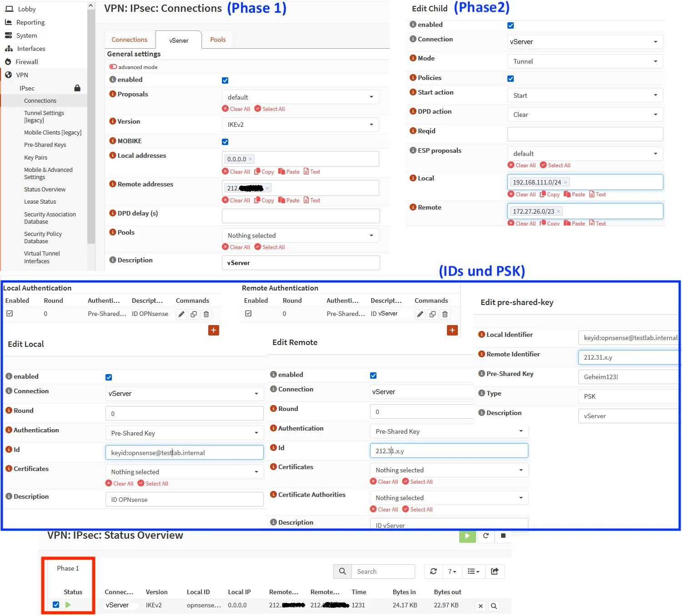Click Copy under Local addresses
The width and height of the screenshot is (682, 616).
coord(264,172)
